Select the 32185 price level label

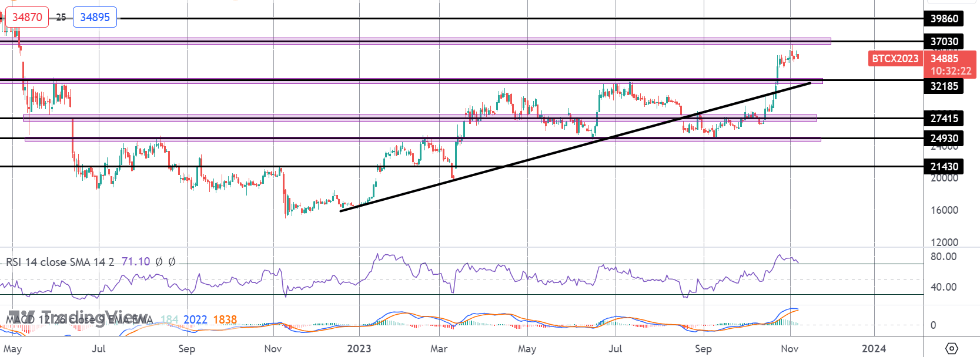944,86
